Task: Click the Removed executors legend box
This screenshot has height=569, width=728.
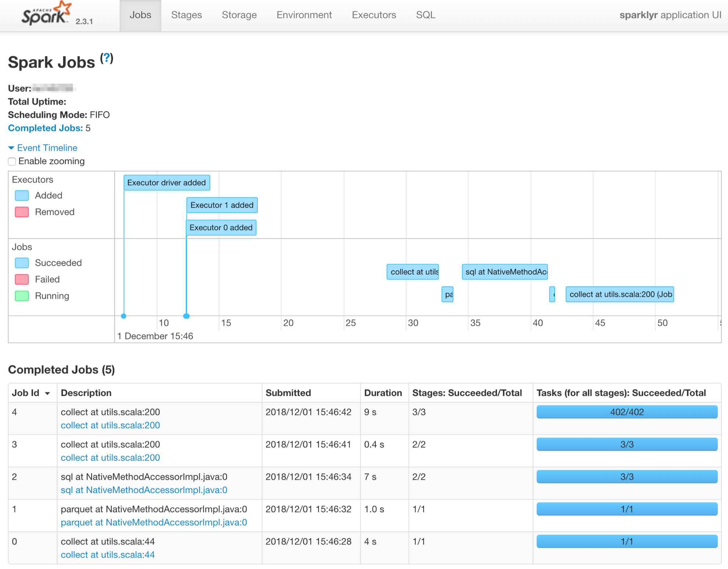Action: pyautogui.click(x=22, y=212)
